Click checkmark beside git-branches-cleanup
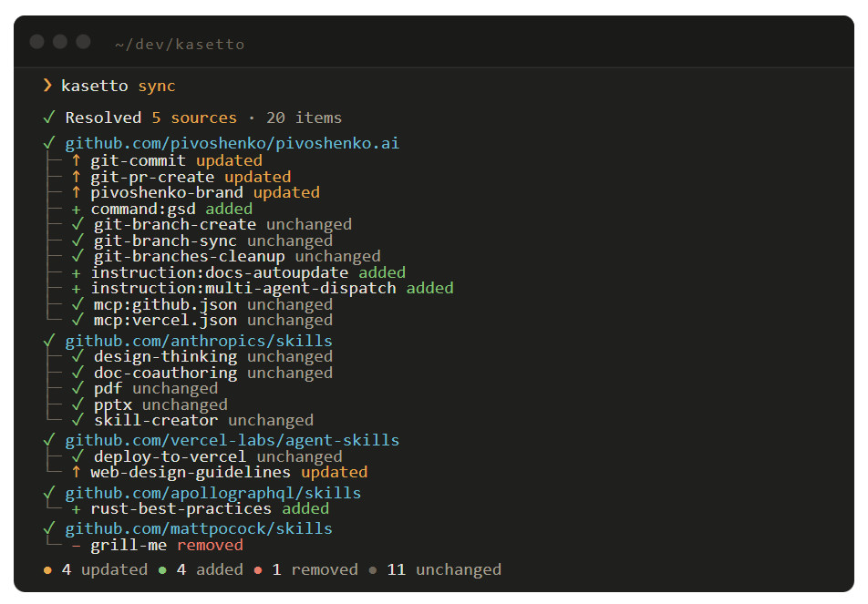The image size is (868, 604). click(x=77, y=255)
